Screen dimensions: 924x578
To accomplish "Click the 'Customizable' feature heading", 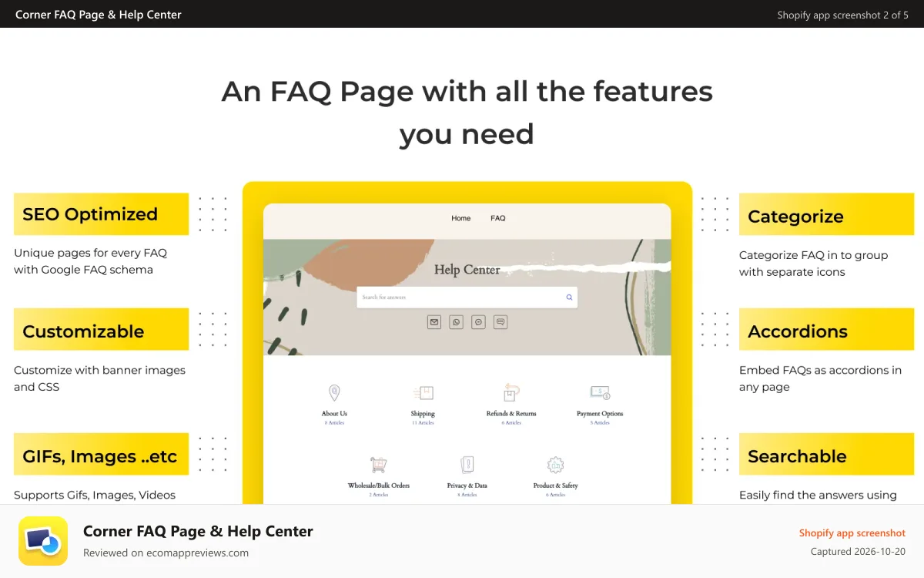I will coord(83,331).
